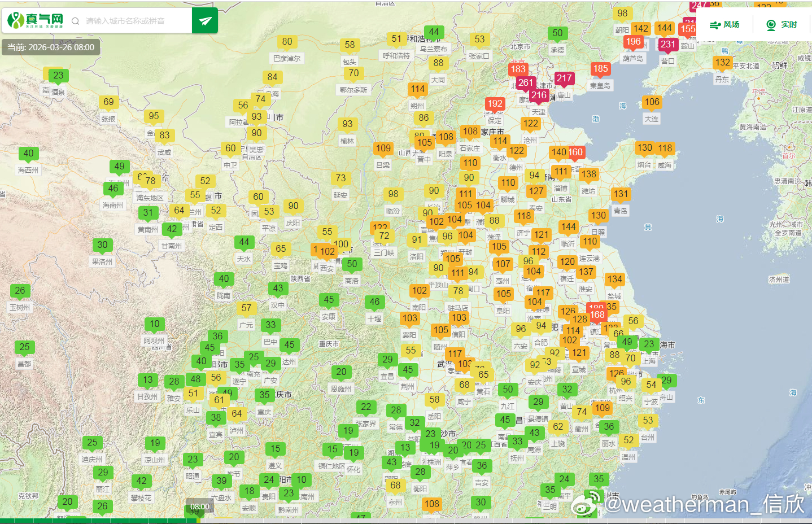Click the 承德 marker showing 50
This screenshot has height=524, width=812.
[x=557, y=34]
